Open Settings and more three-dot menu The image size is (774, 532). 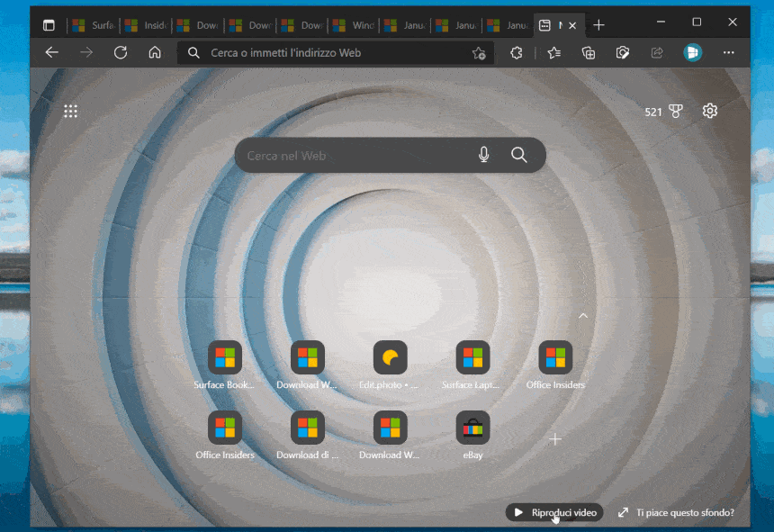click(x=729, y=53)
